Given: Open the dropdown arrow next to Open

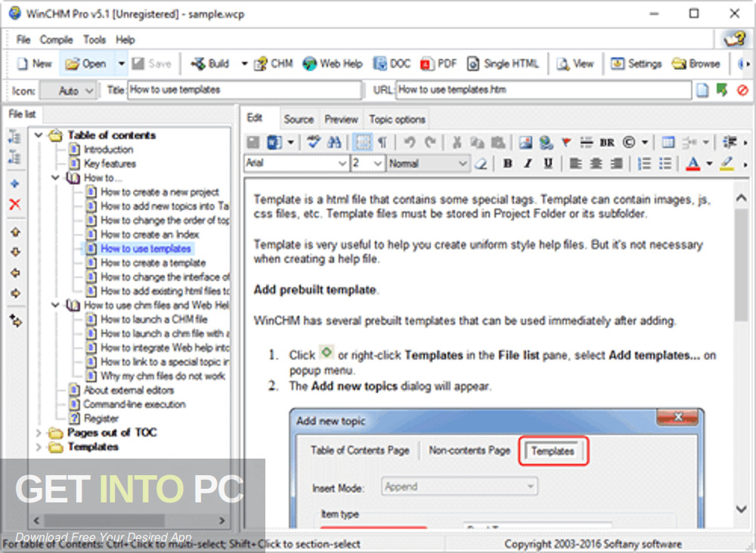Looking at the screenshot, I should click(x=122, y=63).
